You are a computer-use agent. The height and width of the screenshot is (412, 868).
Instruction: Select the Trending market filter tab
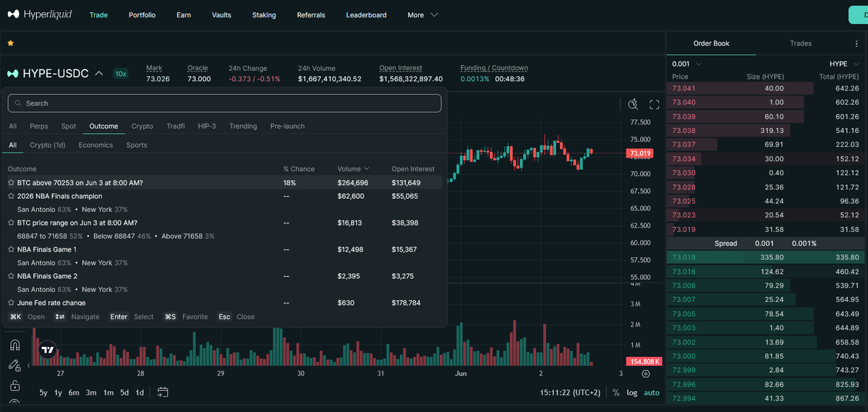coord(243,126)
